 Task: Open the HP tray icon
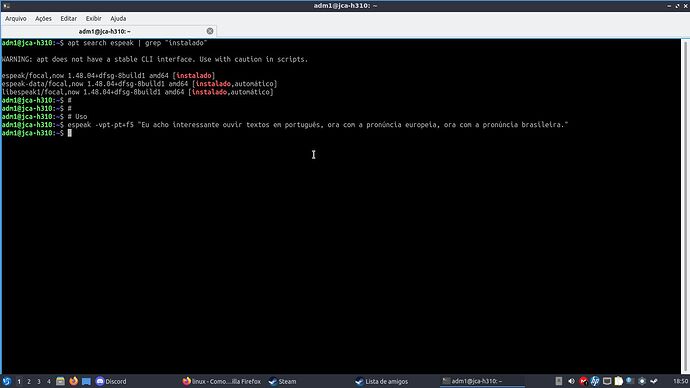pyautogui.click(x=595, y=381)
